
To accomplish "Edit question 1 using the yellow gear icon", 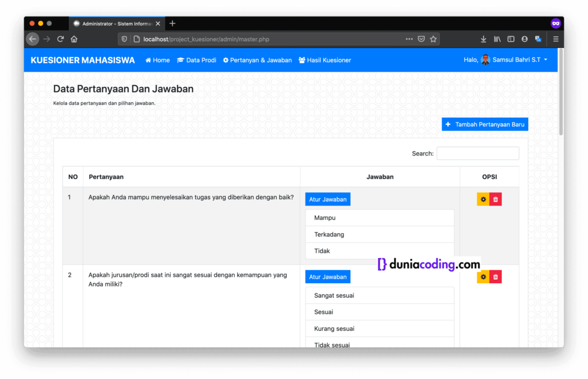I will pos(483,199).
